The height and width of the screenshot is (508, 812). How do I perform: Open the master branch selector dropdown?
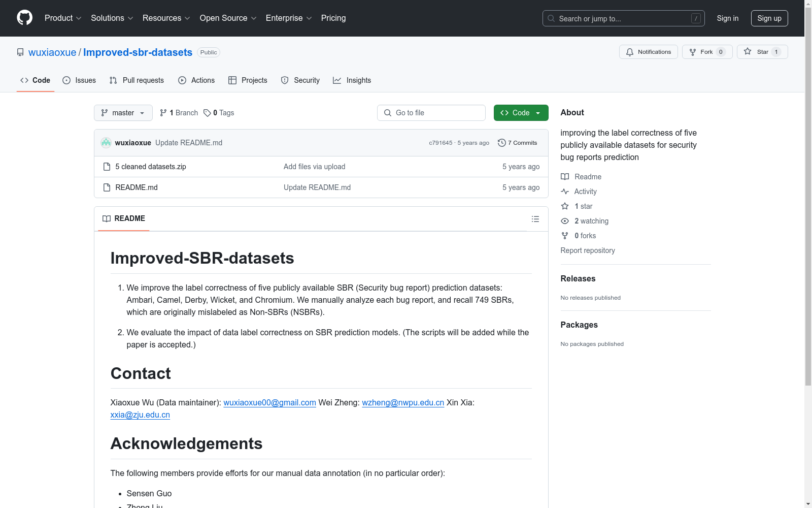(x=123, y=113)
